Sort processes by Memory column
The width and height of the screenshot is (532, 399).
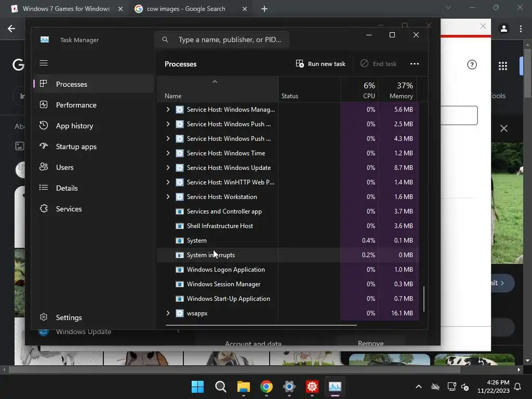[x=398, y=89]
